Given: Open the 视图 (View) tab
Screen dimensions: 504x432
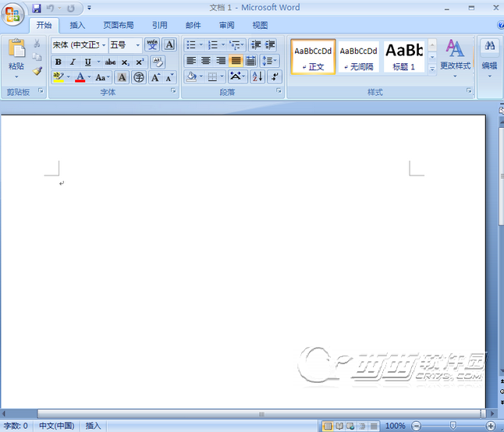Looking at the screenshot, I should pos(260,26).
